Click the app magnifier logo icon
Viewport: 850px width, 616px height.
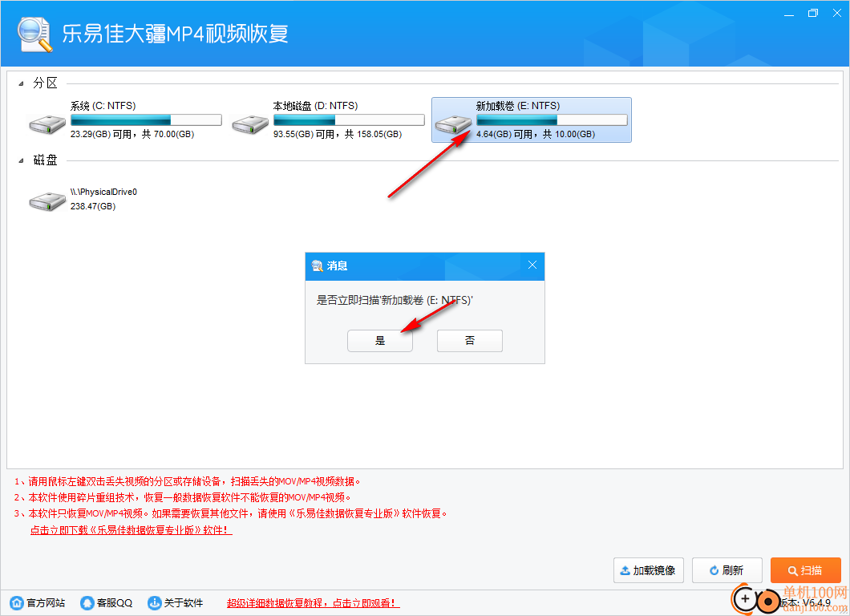coord(34,34)
